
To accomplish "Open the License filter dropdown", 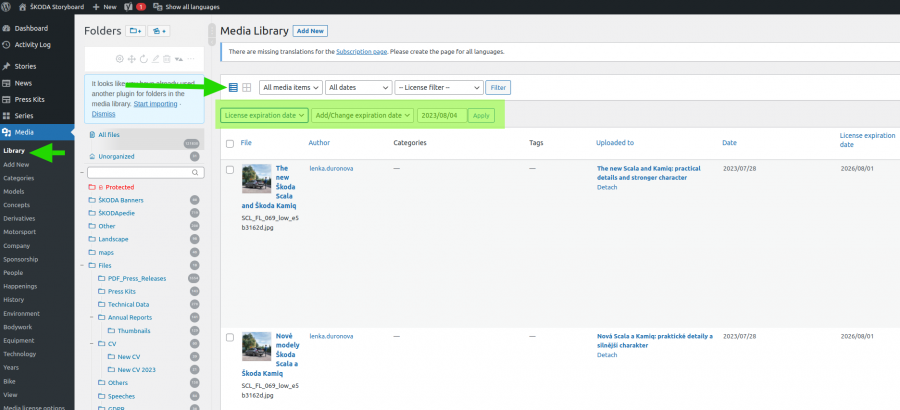I will coord(439,87).
